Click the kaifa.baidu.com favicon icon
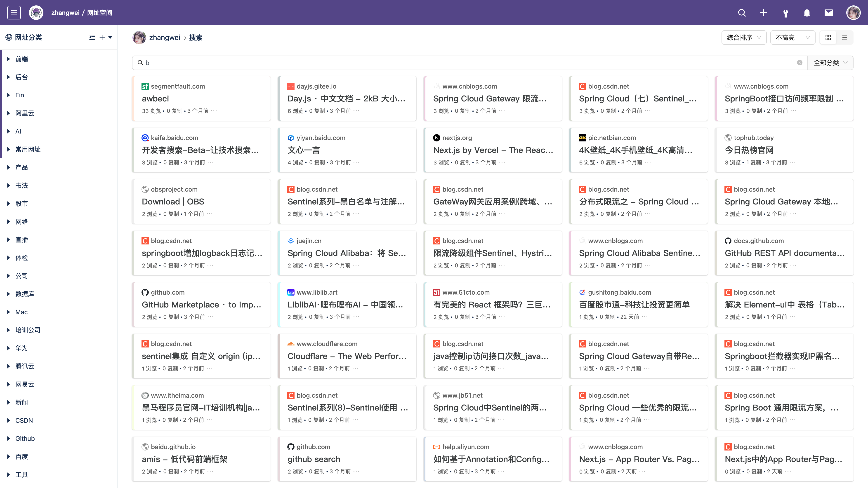Image resolution: width=868 pixels, height=488 pixels. [x=145, y=138]
